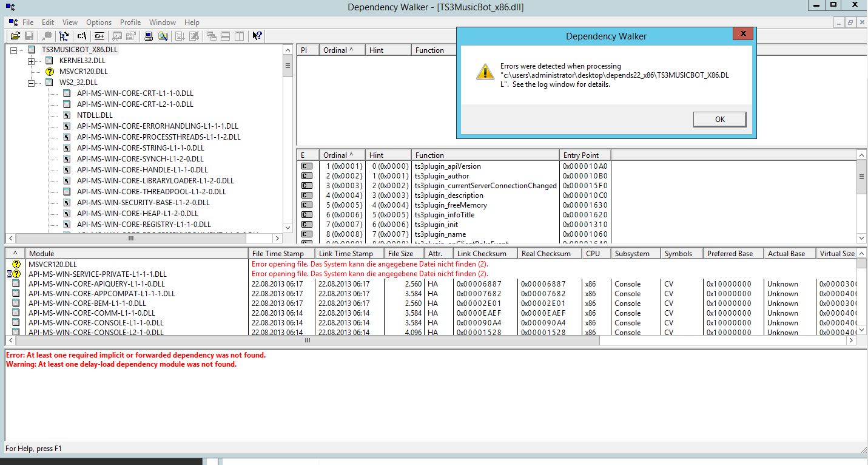Select the MSVCR120.DLL tree item
The height and width of the screenshot is (465, 868).
coord(84,72)
